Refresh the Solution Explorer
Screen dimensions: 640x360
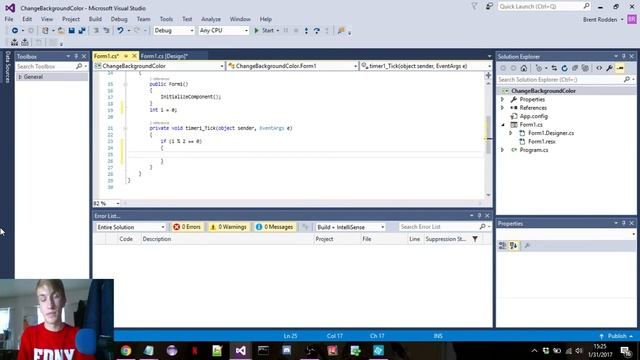564,68
